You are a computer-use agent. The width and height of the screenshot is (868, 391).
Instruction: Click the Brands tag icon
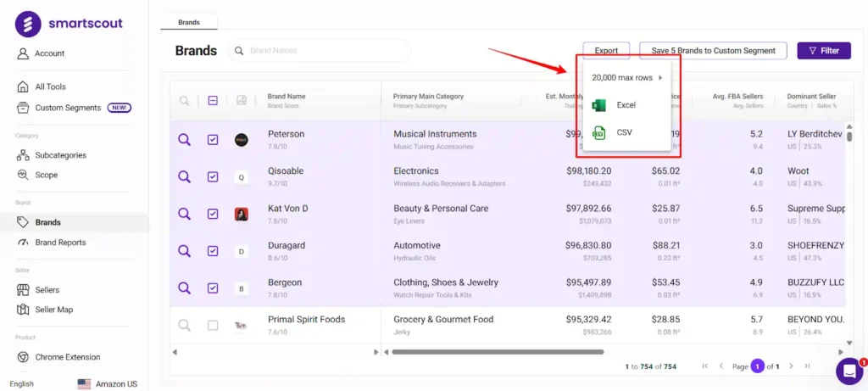click(x=23, y=222)
